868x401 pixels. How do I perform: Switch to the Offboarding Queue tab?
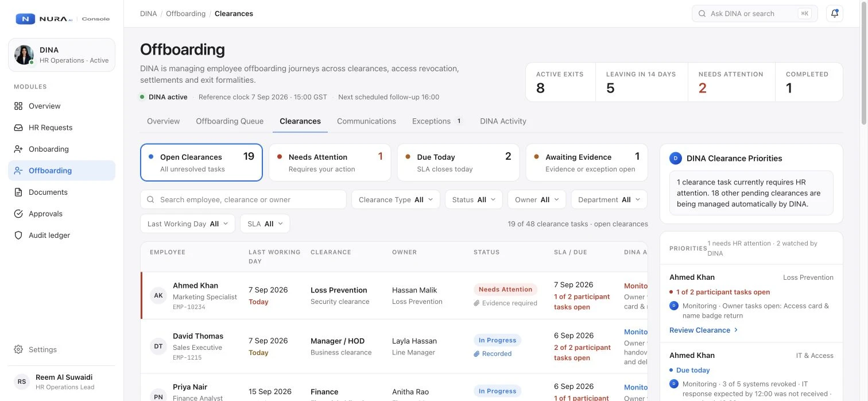coord(230,121)
